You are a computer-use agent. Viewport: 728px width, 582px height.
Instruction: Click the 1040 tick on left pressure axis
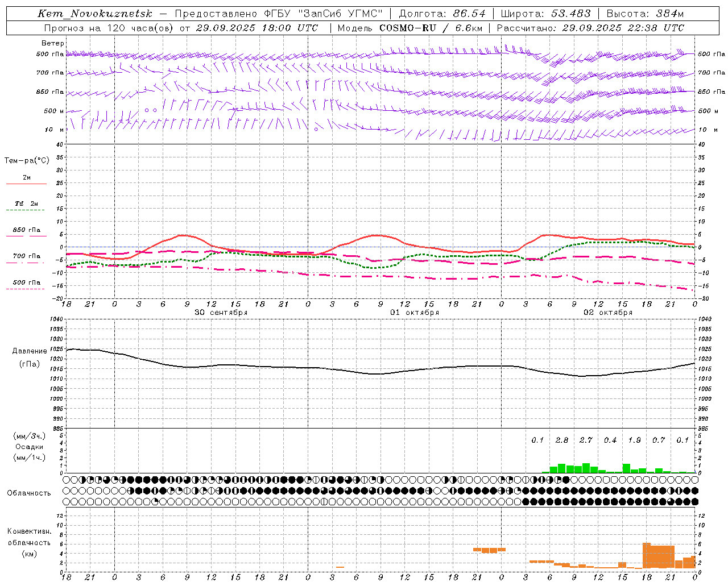(x=56, y=319)
